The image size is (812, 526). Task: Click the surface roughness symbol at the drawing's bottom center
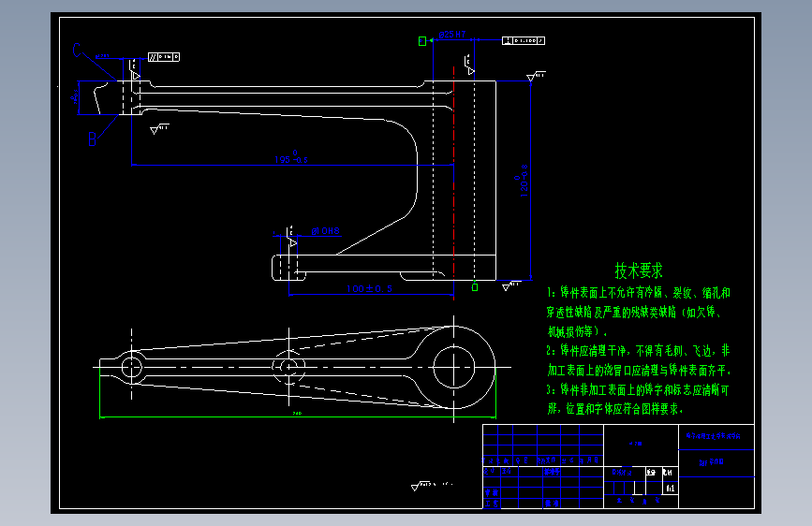coord(432,486)
